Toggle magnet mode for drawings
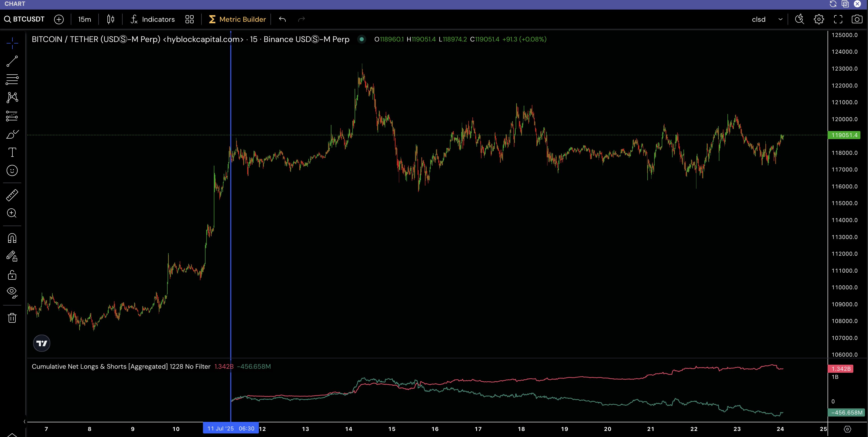This screenshot has width=868, height=437. pyautogui.click(x=12, y=238)
